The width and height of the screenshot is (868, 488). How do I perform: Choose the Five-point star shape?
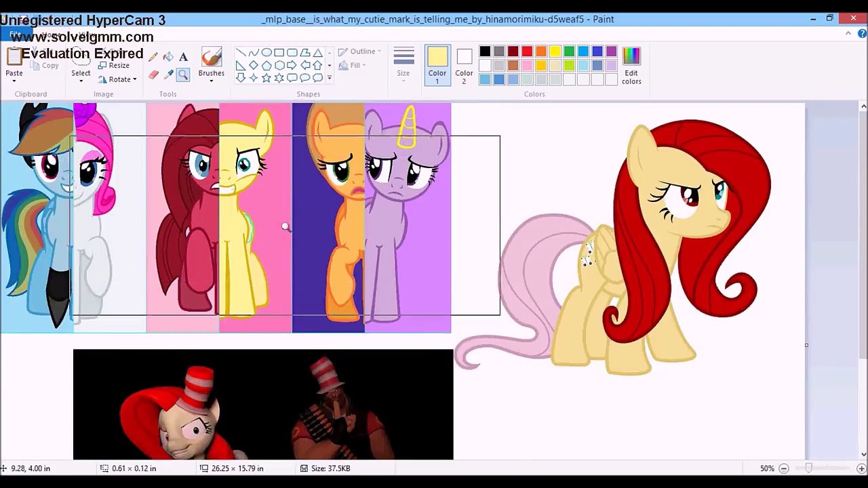(267, 79)
